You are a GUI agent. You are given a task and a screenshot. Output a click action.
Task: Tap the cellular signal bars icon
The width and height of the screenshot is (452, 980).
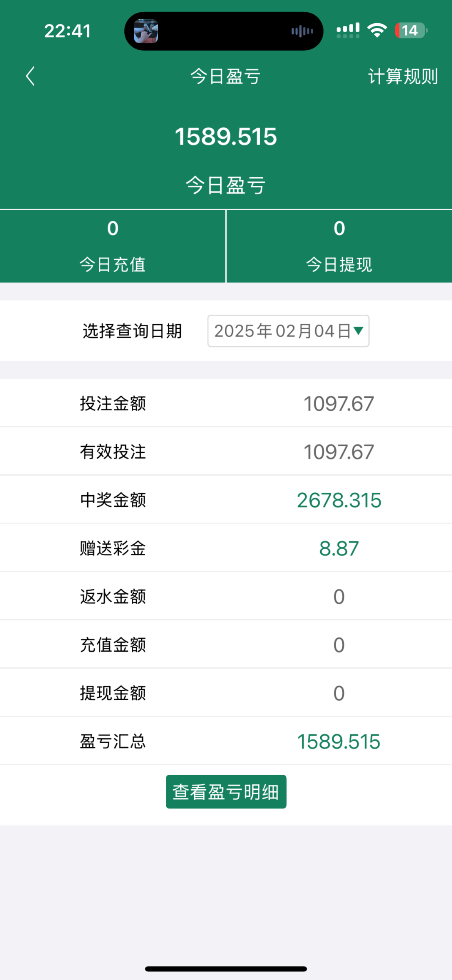tap(348, 31)
